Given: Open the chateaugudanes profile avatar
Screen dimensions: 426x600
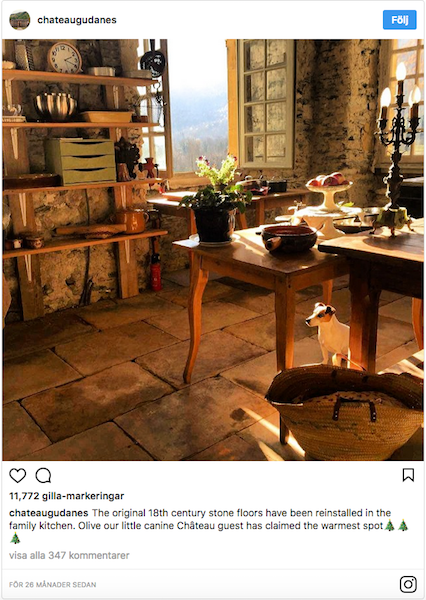Looking at the screenshot, I should [20, 20].
